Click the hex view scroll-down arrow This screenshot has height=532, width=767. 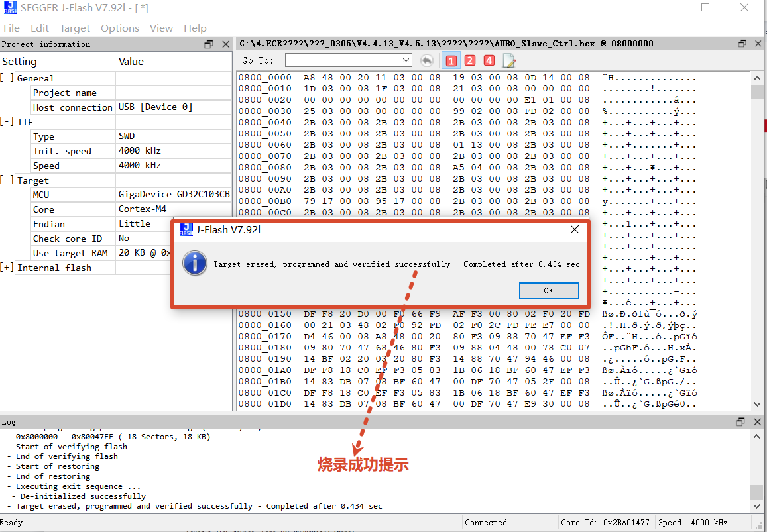pyautogui.click(x=757, y=404)
